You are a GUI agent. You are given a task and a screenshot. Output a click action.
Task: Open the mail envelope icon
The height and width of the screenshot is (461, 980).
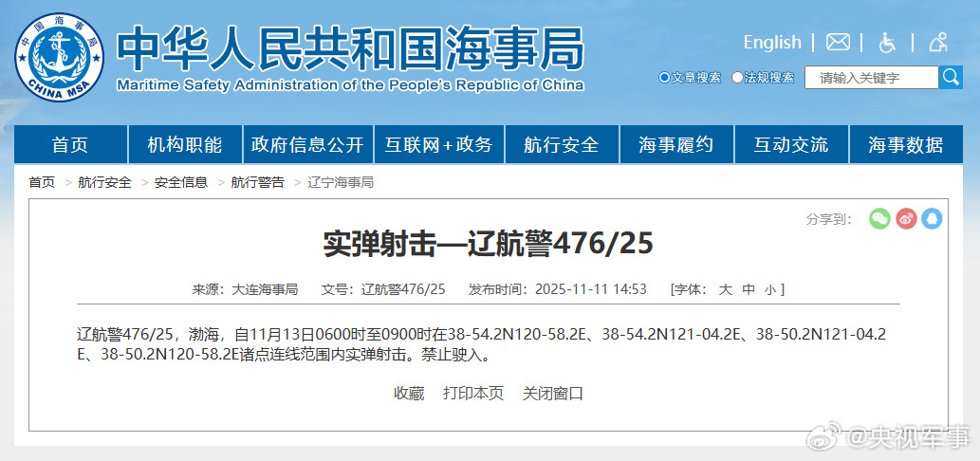(x=838, y=43)
